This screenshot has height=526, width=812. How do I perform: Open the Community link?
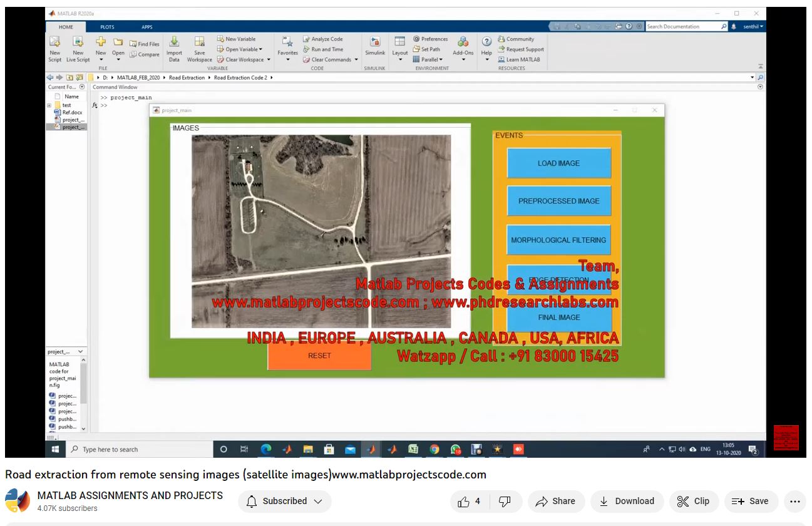point(516,39)
